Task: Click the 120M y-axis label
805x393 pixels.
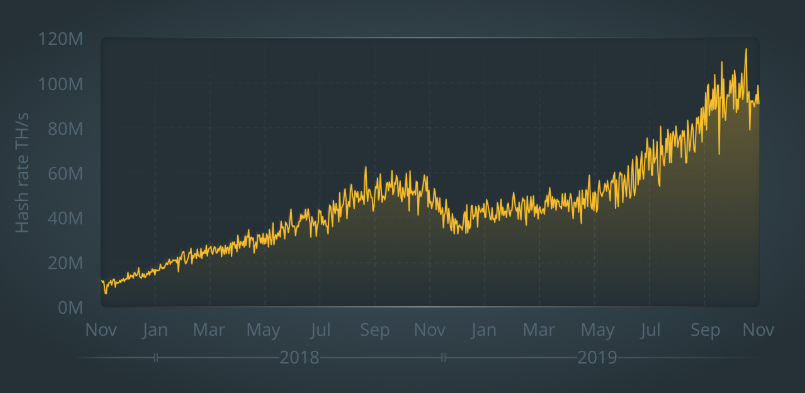Action: click(x=61, y=39)
